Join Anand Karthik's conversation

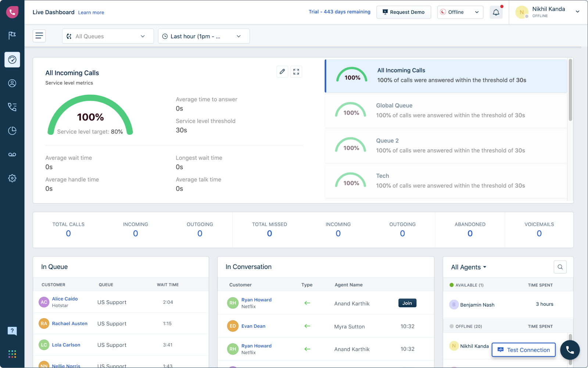pos(407,303)
